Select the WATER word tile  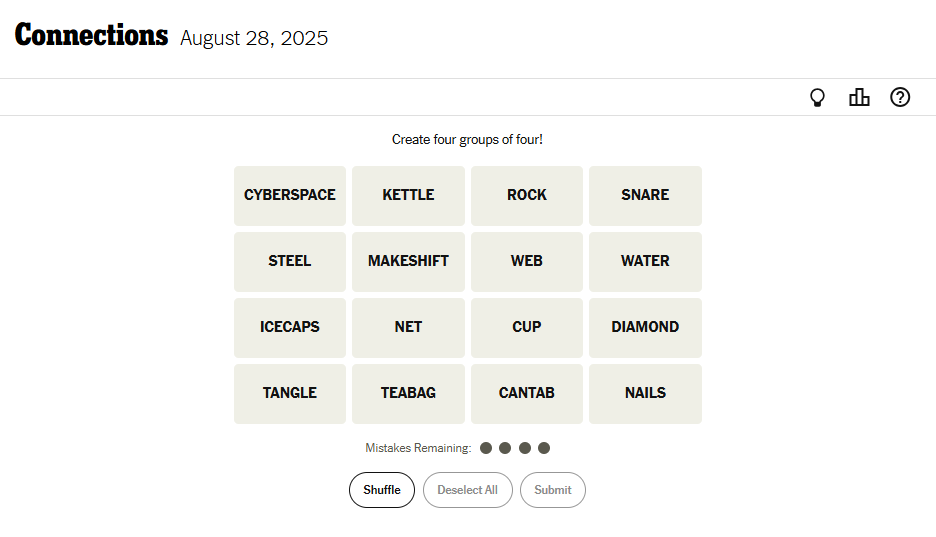(x=645, y=261)
